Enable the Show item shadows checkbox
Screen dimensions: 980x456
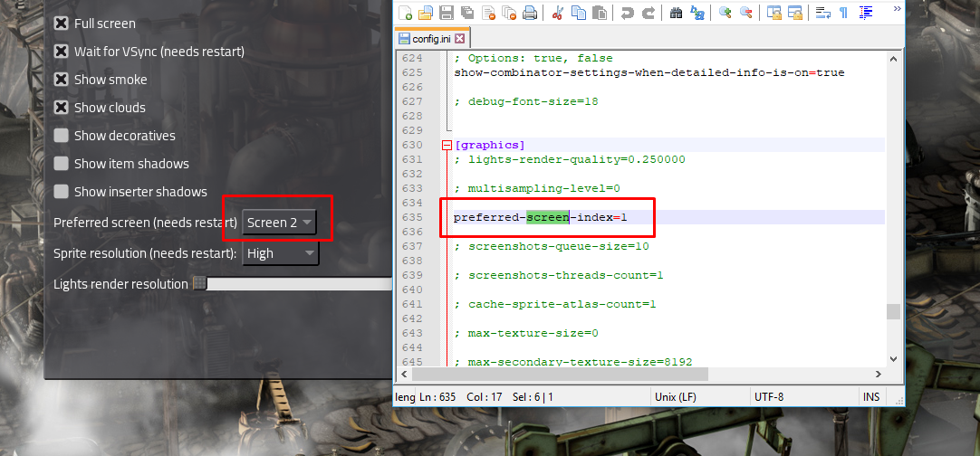(x=61, y=164)
